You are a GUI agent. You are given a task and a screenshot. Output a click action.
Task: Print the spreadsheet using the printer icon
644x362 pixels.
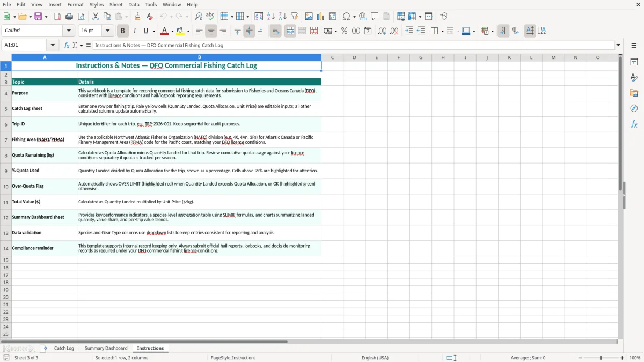click(x=69, y=17)
